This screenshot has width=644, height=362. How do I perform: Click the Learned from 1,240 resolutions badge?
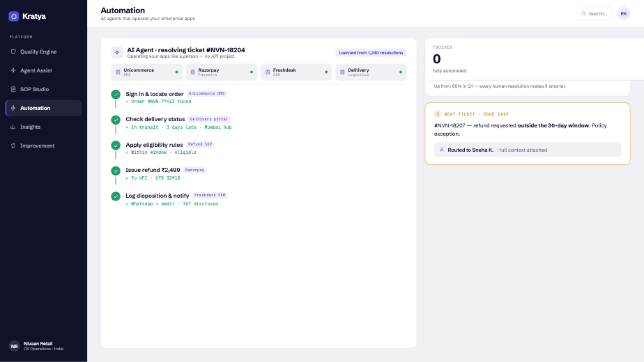pyautogui.click(x=371, y=52)
